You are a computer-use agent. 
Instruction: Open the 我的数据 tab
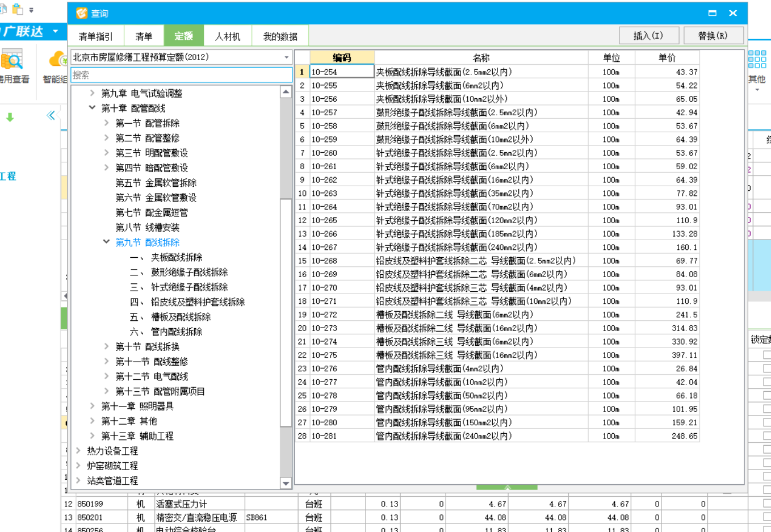pyautogui.click(x=280, y=36)
